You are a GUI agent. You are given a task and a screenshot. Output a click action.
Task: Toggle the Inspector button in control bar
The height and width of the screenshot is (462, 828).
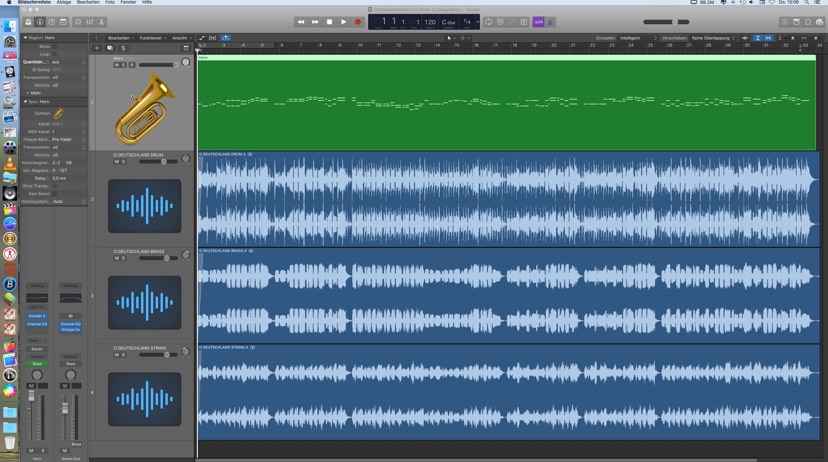(40, 22)
